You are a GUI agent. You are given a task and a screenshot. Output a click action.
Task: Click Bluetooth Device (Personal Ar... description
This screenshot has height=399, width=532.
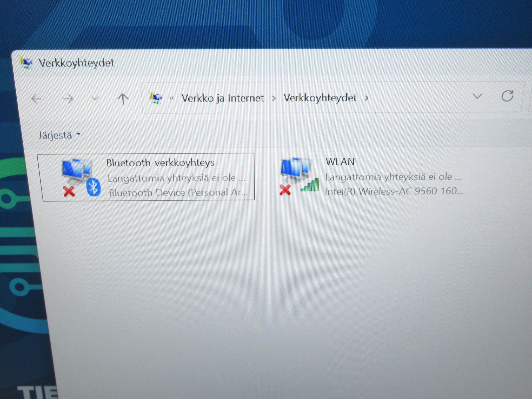[x=178, y=193]
